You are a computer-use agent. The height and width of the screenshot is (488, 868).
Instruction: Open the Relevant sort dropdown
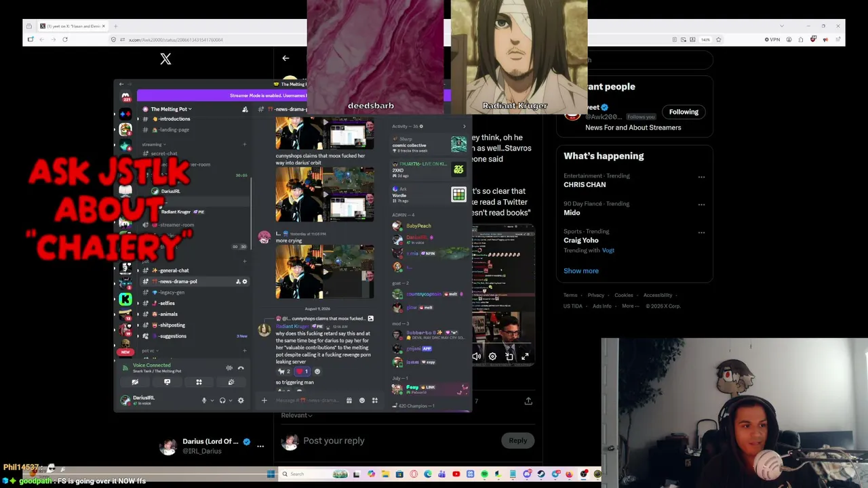click(x=296, y=415)
